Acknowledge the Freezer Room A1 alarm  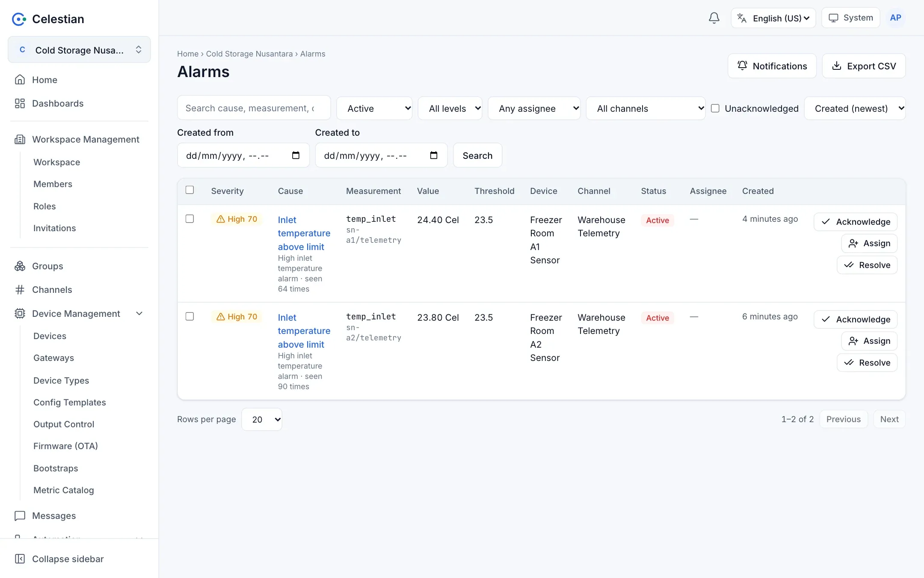tap(856, 222)
